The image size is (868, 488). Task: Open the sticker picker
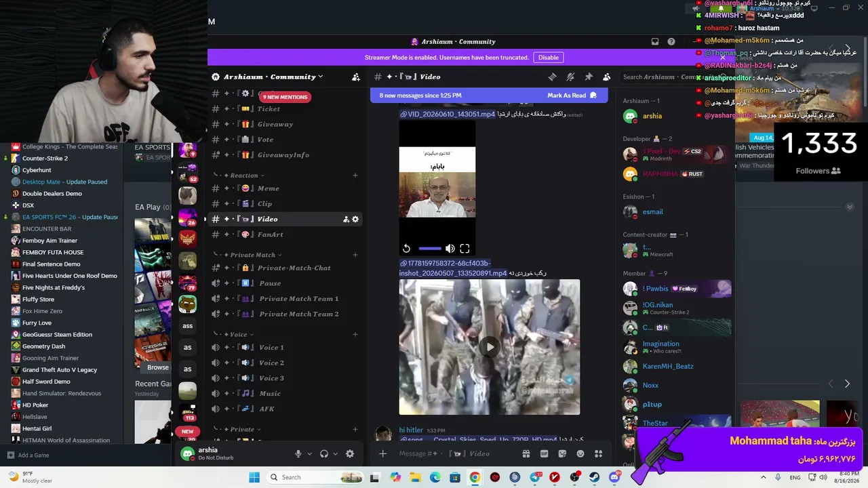pos(561,453)
